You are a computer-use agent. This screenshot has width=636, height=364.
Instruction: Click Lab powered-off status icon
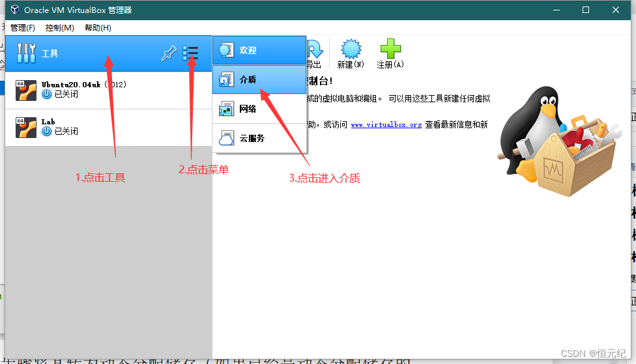tap(47, 132)
